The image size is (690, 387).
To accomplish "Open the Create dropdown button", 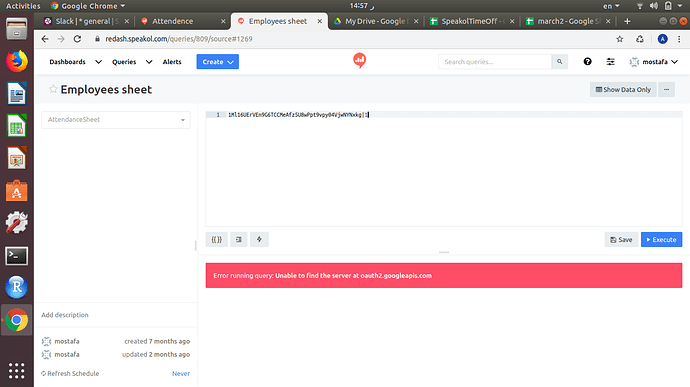I will 218,62.
